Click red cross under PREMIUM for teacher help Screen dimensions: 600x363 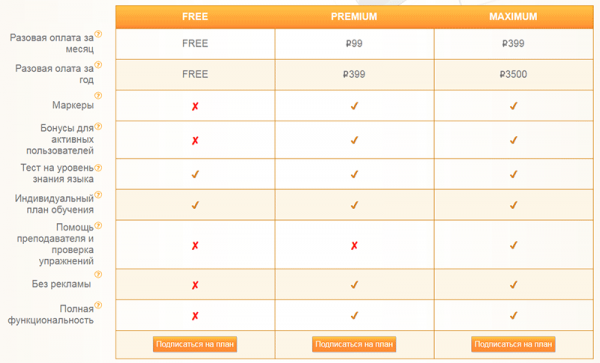(354, 246)
